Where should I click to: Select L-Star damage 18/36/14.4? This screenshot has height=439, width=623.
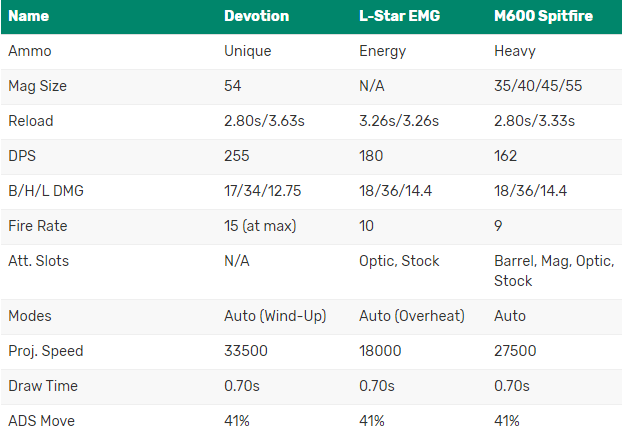[395, 191]
